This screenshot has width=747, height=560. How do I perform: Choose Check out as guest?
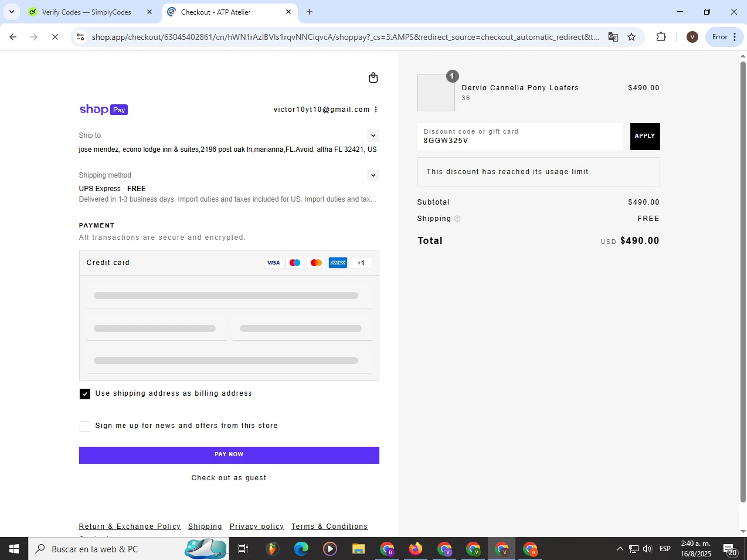click(x=229, y=478)
